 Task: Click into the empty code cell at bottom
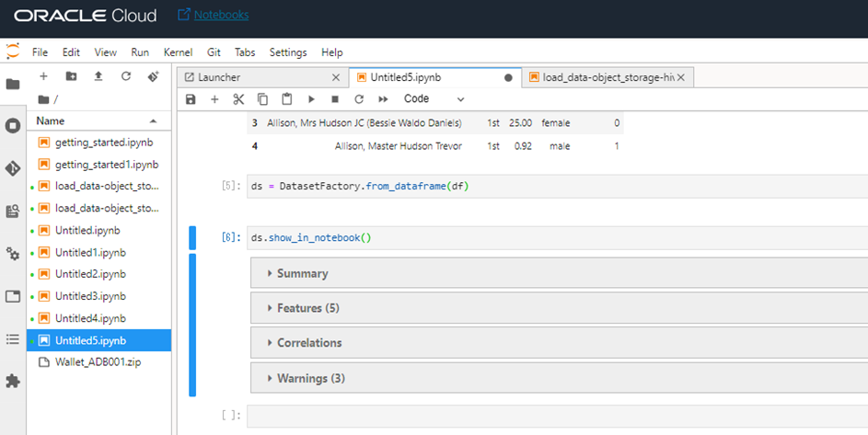tap(557, 417)
